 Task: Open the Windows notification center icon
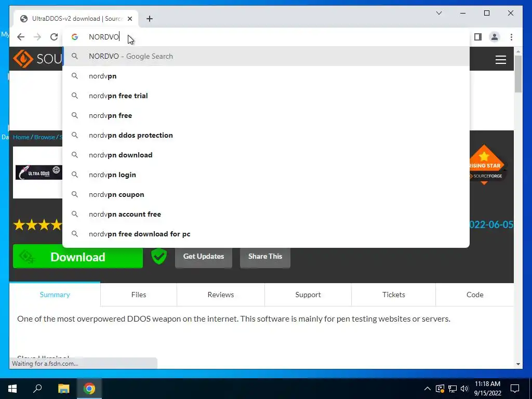tap(515, 389)
